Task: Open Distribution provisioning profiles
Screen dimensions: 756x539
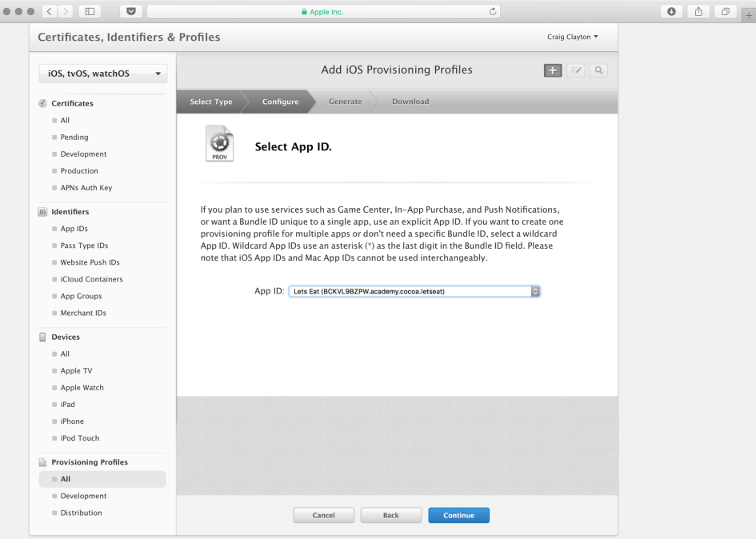Action: click(81, 513)
